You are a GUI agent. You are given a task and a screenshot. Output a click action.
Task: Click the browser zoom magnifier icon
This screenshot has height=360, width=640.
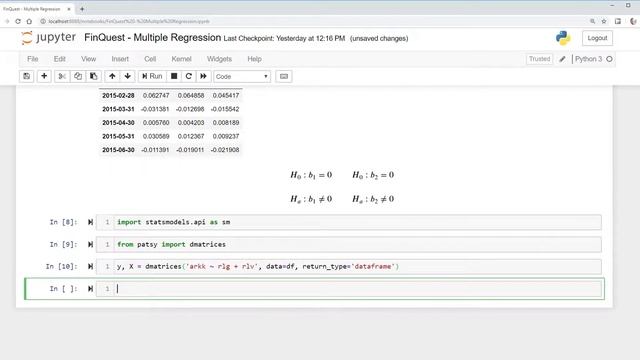tap(592, 21)
